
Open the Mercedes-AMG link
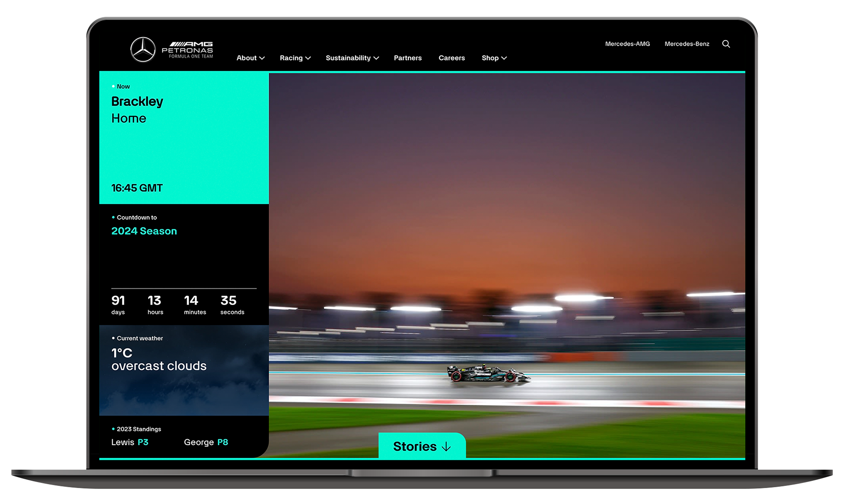(627, 44)
